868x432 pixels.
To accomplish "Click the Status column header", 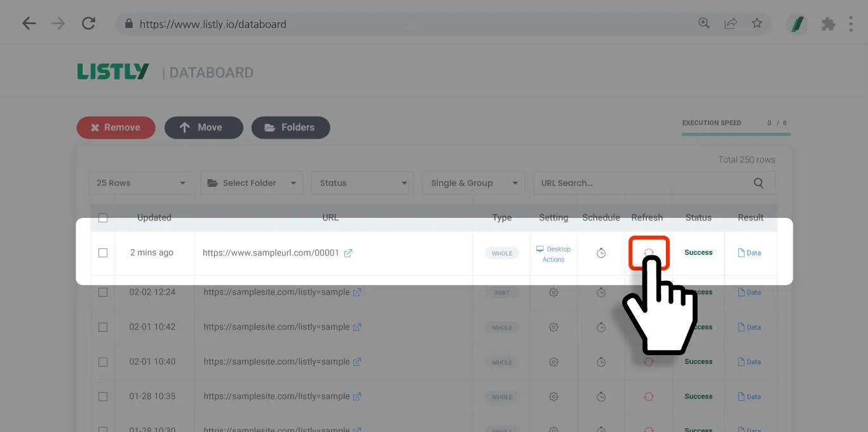I will click(x=698, y=217).
